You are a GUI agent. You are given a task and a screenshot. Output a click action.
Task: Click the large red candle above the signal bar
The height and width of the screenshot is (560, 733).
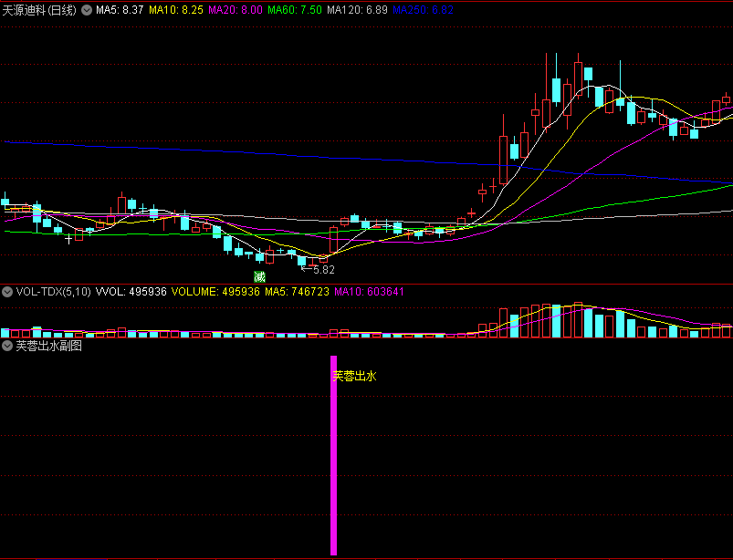pos(333,240)
